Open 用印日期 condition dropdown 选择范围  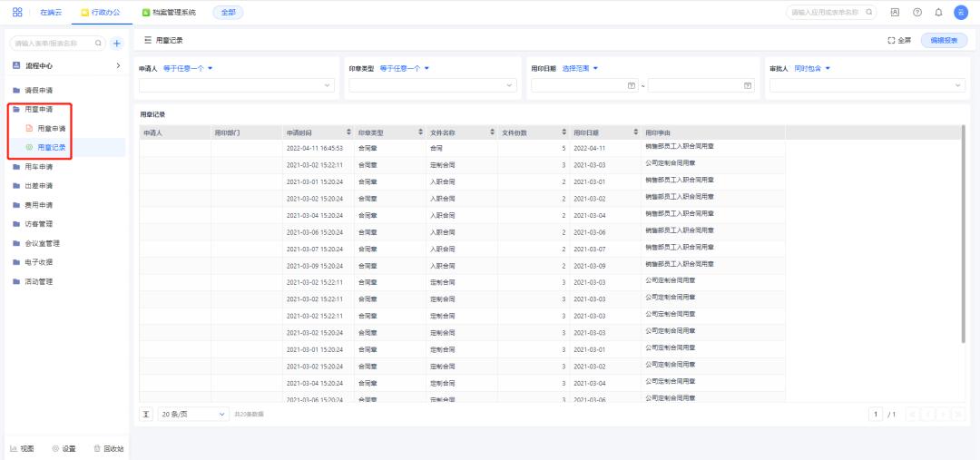[x=580, y=68]
